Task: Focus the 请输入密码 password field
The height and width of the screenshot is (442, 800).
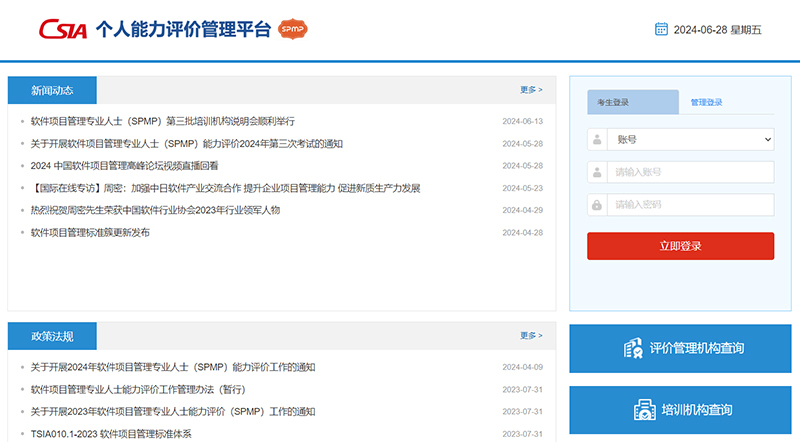Action: pos(690,205)
